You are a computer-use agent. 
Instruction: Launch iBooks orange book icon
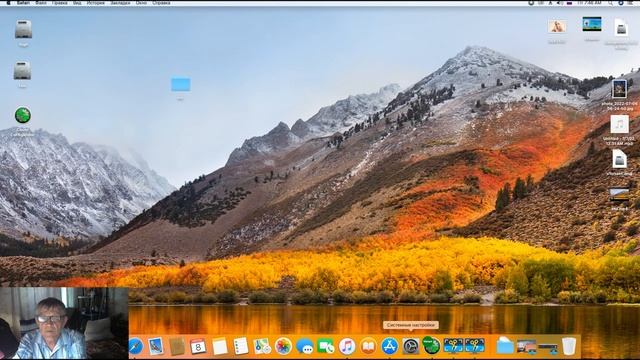click(368, 346)
